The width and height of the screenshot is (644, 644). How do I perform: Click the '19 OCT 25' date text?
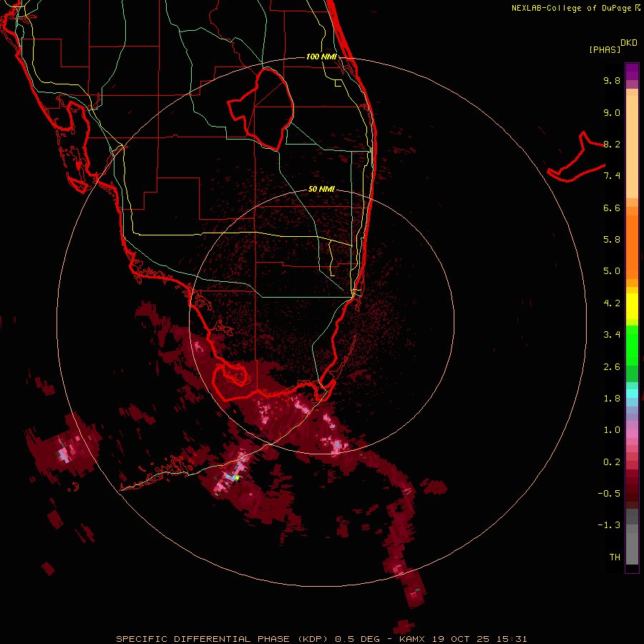460,639
